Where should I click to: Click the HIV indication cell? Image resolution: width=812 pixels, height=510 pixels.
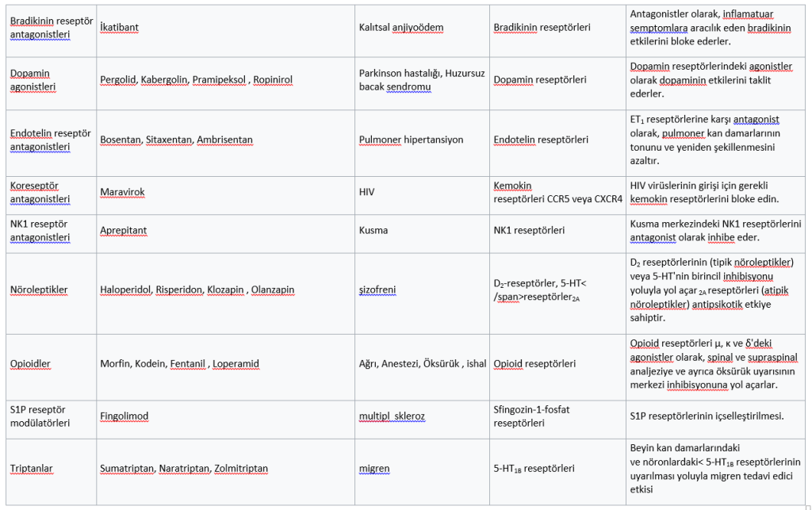pyautogui.click(x=367, y=192)
